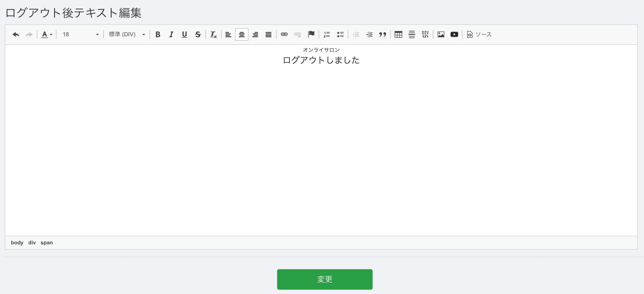The height and width of the screenshot is (294, 644).
Task: Place cursor in ログアウトしました text
Action: point(321,60)
